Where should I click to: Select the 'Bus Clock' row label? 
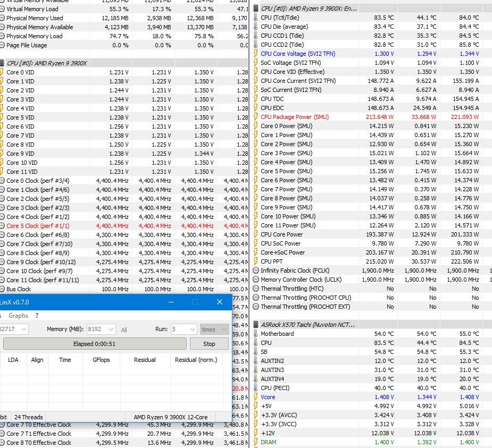tap(19, 289)
